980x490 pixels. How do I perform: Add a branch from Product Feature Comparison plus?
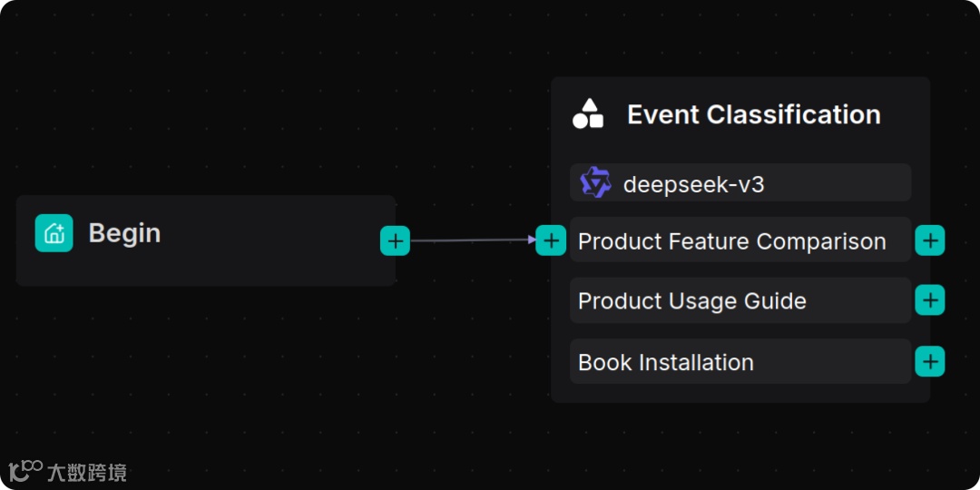[x=930, y=240]
